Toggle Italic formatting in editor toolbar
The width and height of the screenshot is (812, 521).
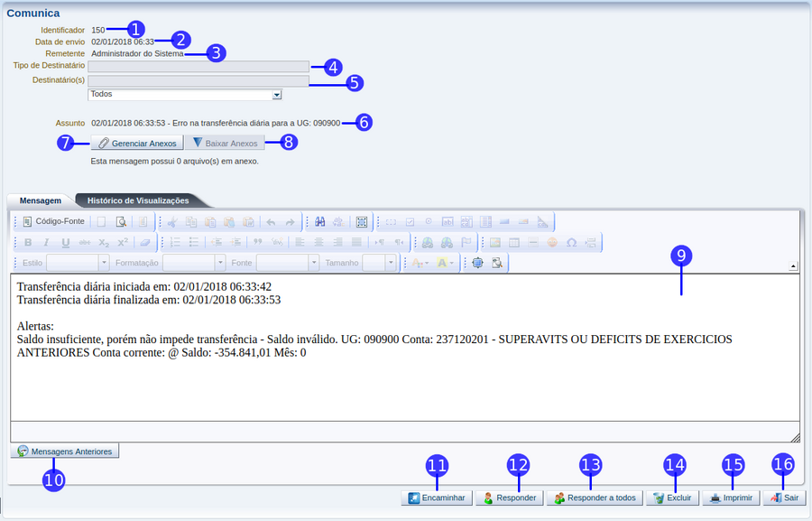coord(47,242)
